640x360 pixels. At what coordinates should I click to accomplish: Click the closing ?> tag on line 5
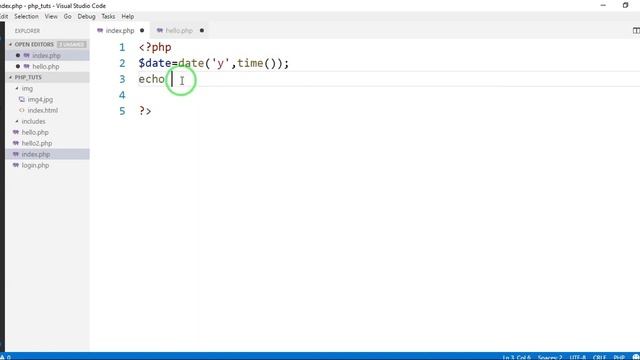pos(145,111)
